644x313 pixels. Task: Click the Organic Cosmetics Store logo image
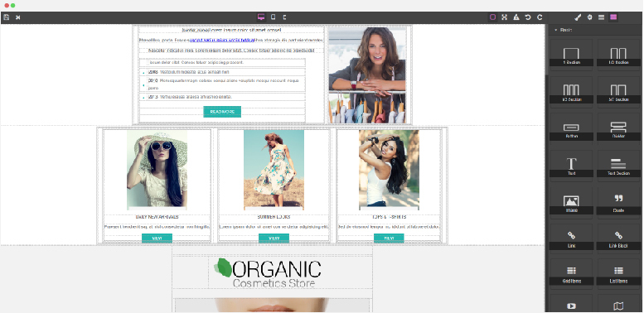click(268, 272)
